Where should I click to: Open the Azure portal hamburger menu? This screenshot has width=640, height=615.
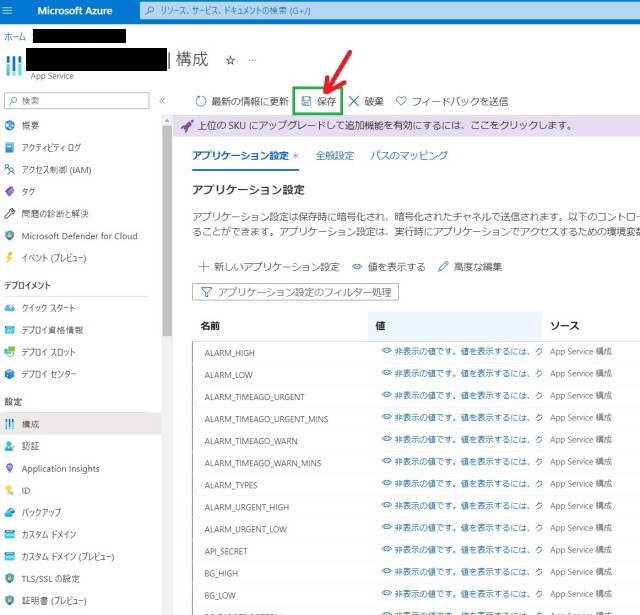(x=7, y=11)
